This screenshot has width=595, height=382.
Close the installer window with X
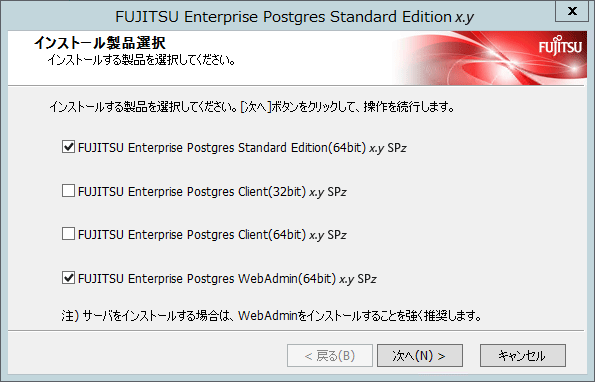572,11
